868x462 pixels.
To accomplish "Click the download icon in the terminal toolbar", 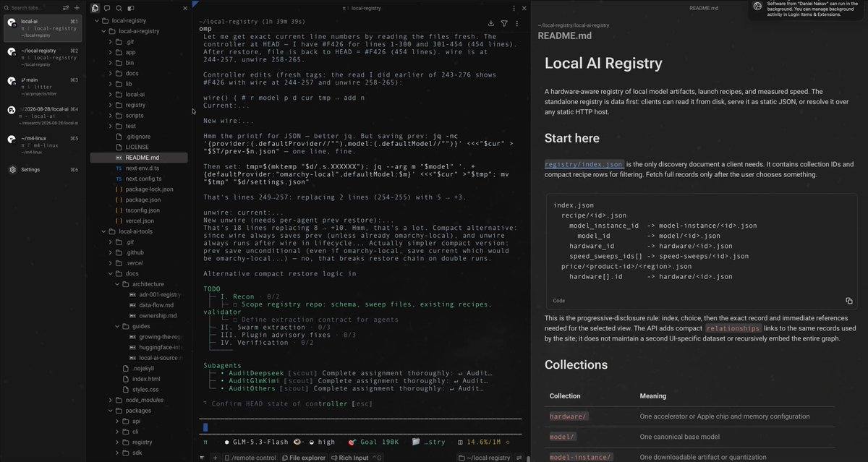I will 492,24.
